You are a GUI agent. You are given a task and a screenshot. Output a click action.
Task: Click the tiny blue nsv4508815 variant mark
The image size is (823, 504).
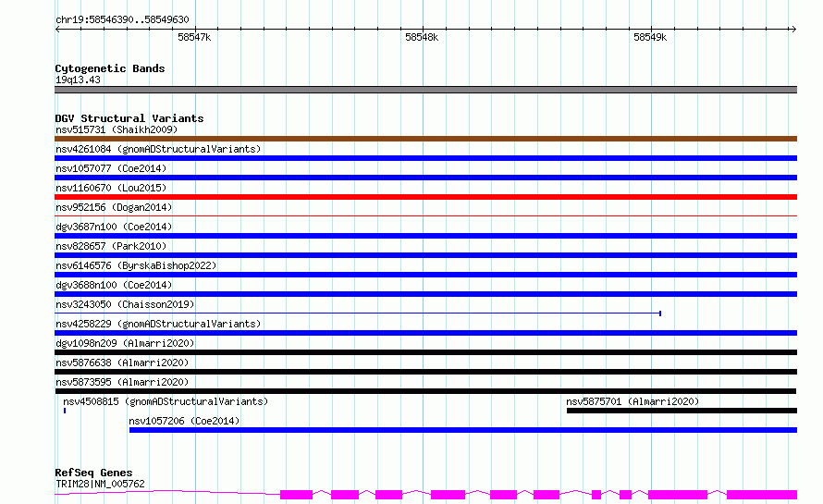pyautogui.click(x=65, y=411)
